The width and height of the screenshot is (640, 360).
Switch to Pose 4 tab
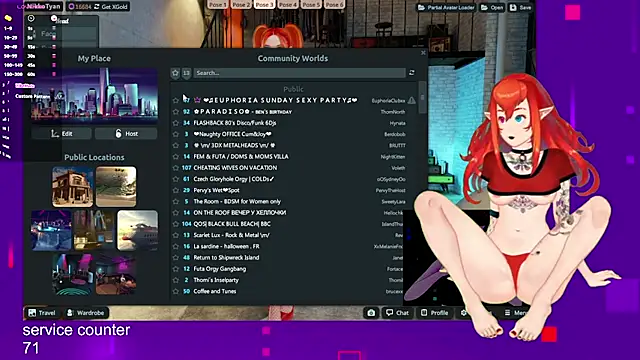tap(287, 4)
